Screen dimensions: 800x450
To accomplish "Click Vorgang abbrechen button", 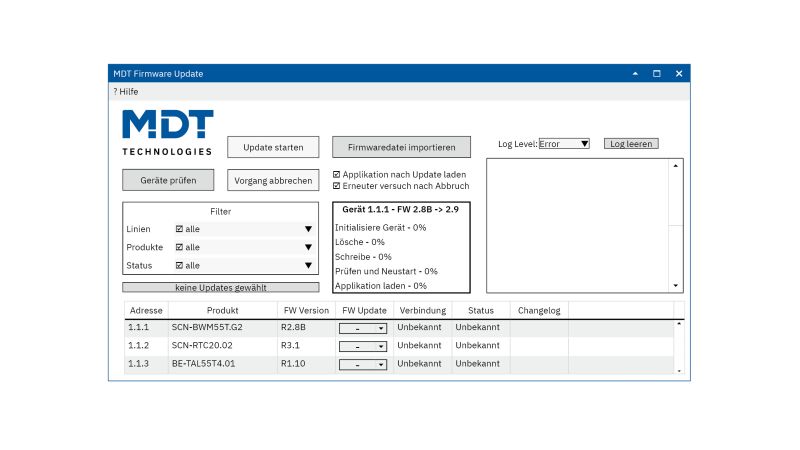I will click(273, 180).
